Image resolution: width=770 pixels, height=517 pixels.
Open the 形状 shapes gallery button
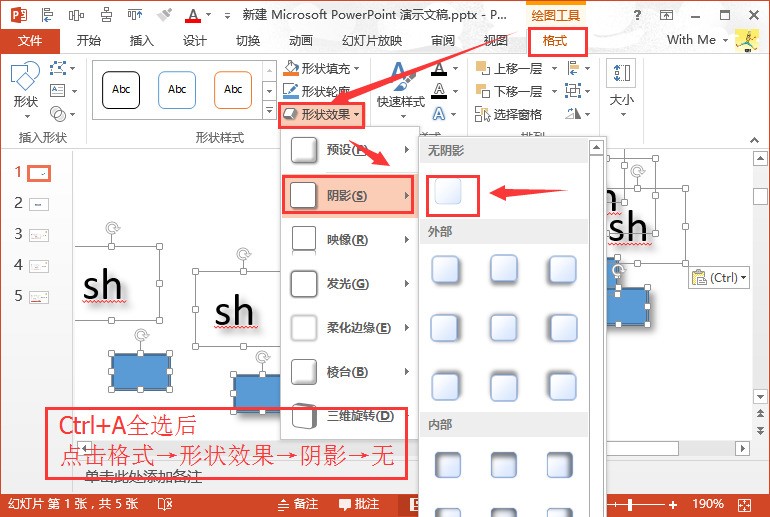(26, 90)
